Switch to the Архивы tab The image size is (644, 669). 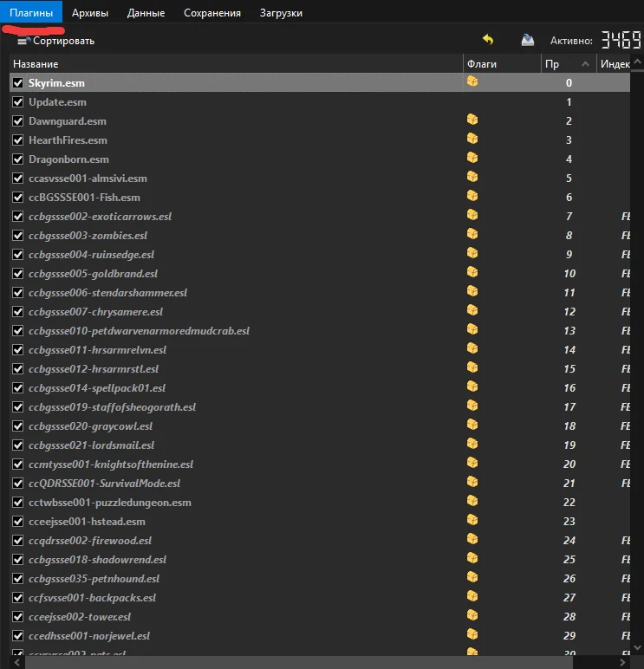click(x=90, y=13)
